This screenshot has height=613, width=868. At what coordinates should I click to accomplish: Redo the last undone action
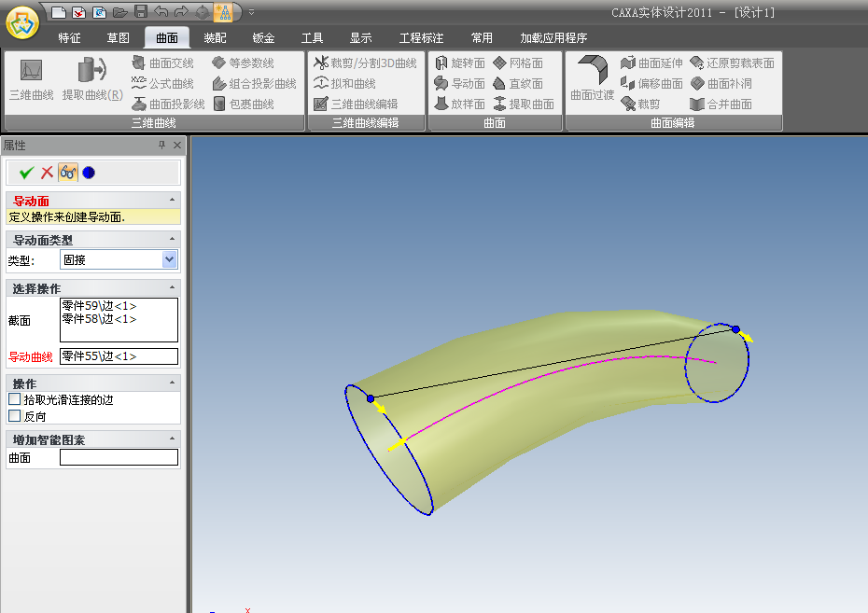[181, 11]
